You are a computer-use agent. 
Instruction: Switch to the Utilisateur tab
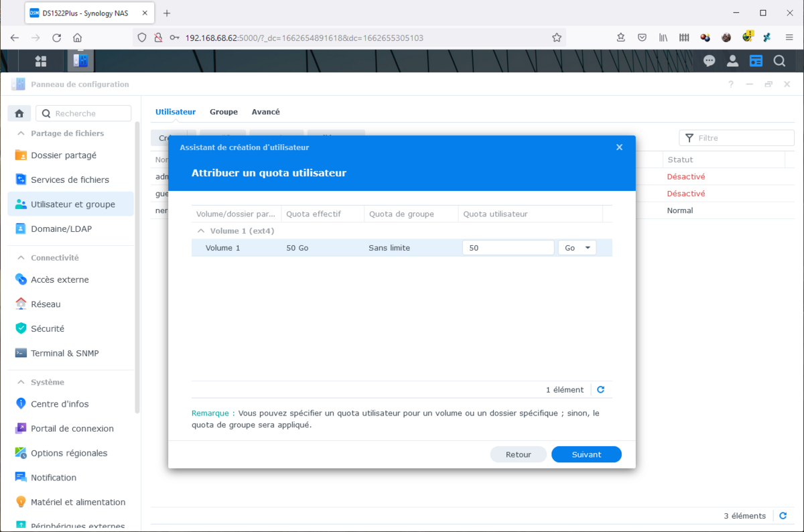[176, 112]
